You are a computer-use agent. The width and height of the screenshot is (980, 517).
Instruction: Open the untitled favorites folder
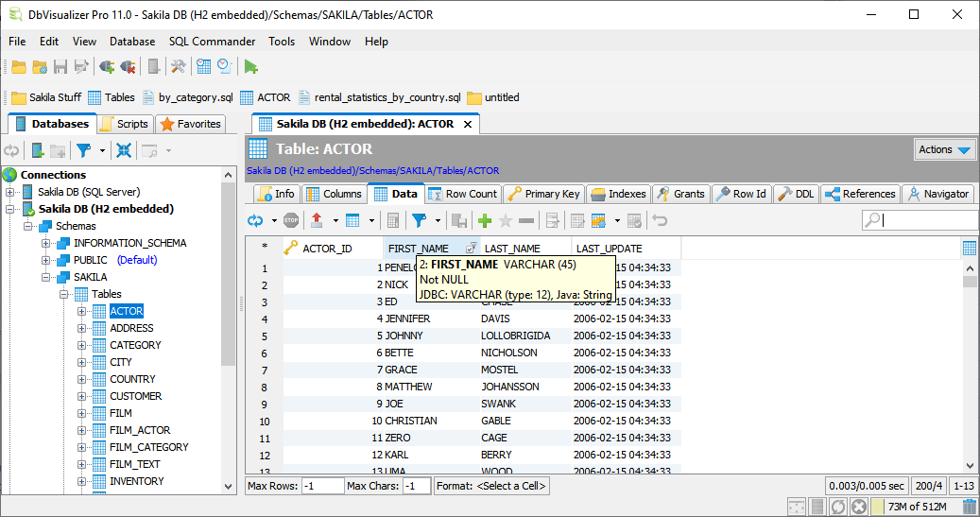(493, 97)
